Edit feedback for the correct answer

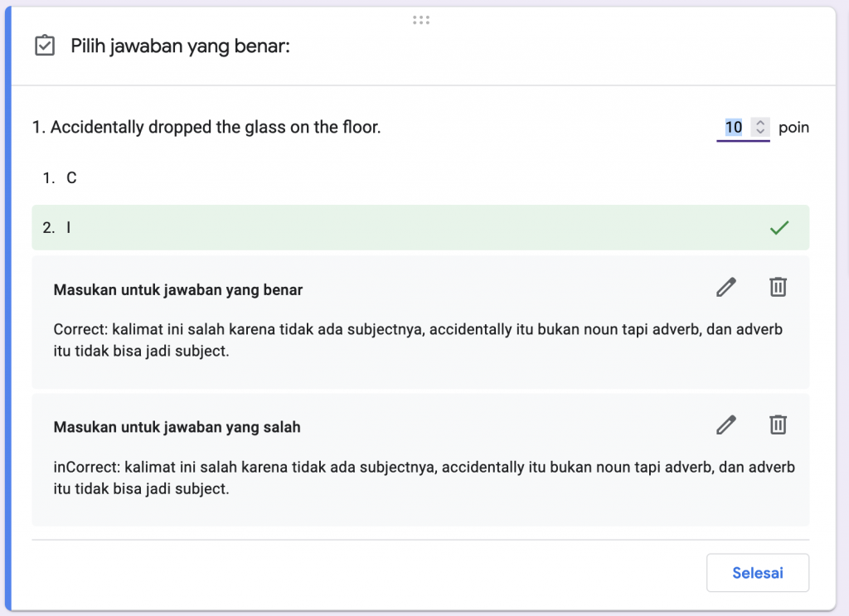tap(725, 287)
